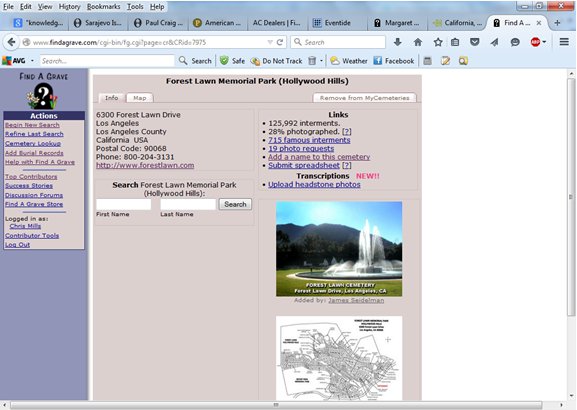Screen dimensions: 577x410
Task: Click the cemetery Search button
Action: pos(235,204)
